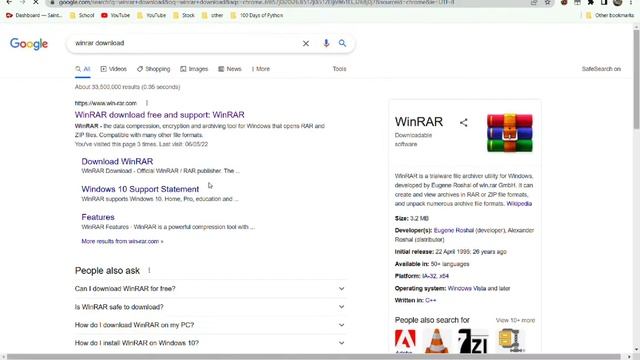Click the blue search magnifier icon
640x360 pixels.
tap(342, 43)
